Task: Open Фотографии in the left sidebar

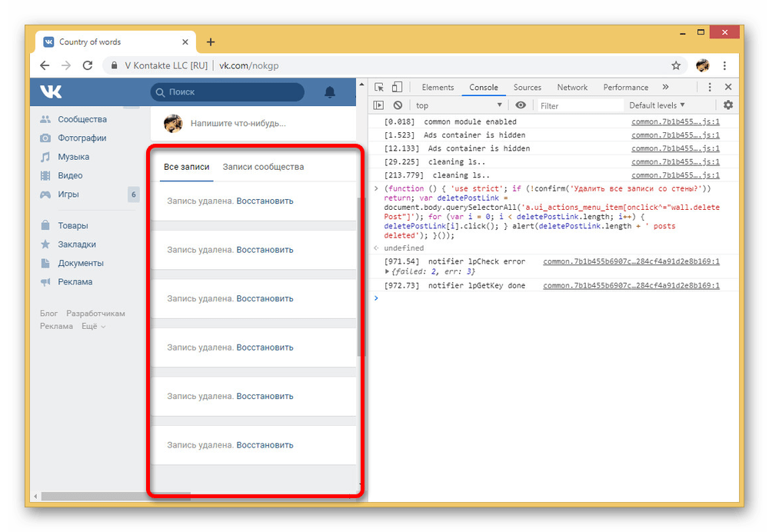Action: [82, 138]
